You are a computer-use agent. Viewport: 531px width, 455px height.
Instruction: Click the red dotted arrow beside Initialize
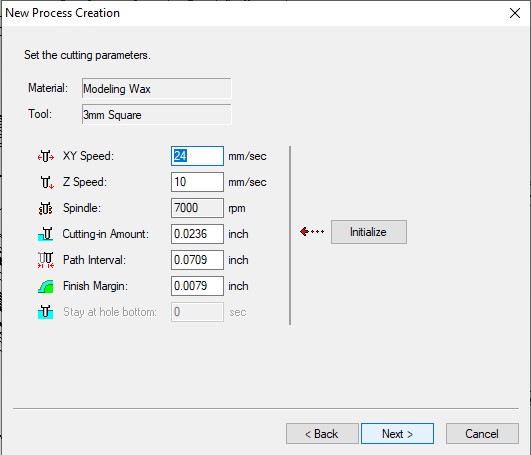[312, 232]
